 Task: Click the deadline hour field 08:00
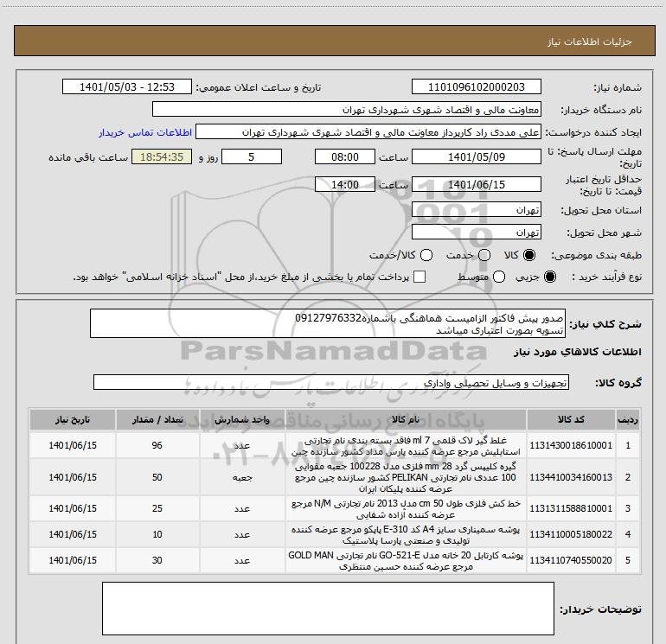(345, 156)
